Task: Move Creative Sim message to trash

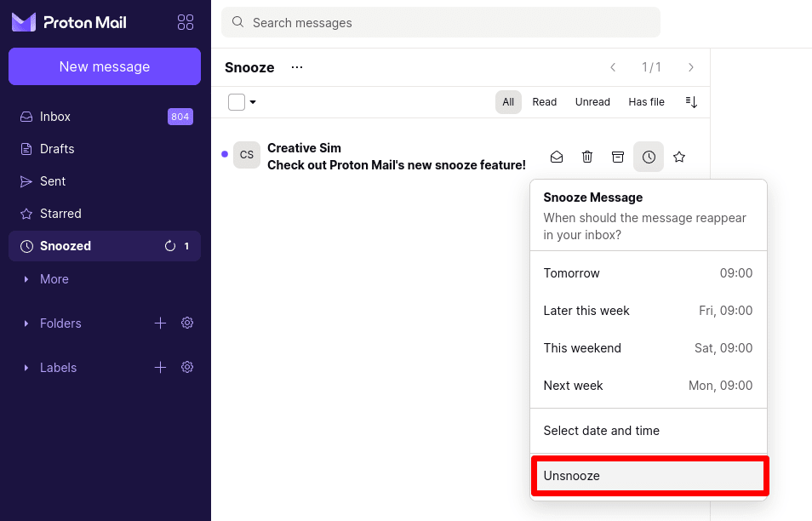Action: 587,157
